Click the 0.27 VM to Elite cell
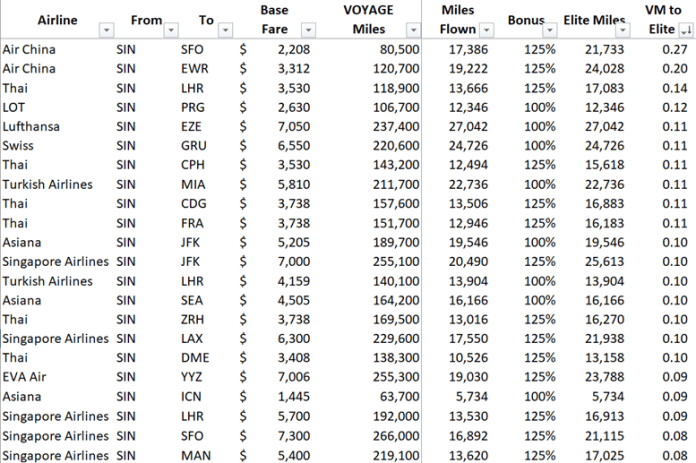The image size is (696, 463). pyautogui.click(x=674, y=49)
